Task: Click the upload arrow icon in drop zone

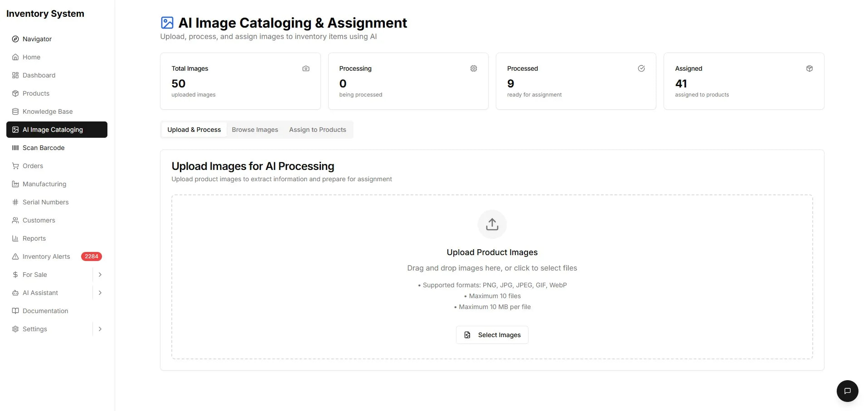Action: [492, 224]
